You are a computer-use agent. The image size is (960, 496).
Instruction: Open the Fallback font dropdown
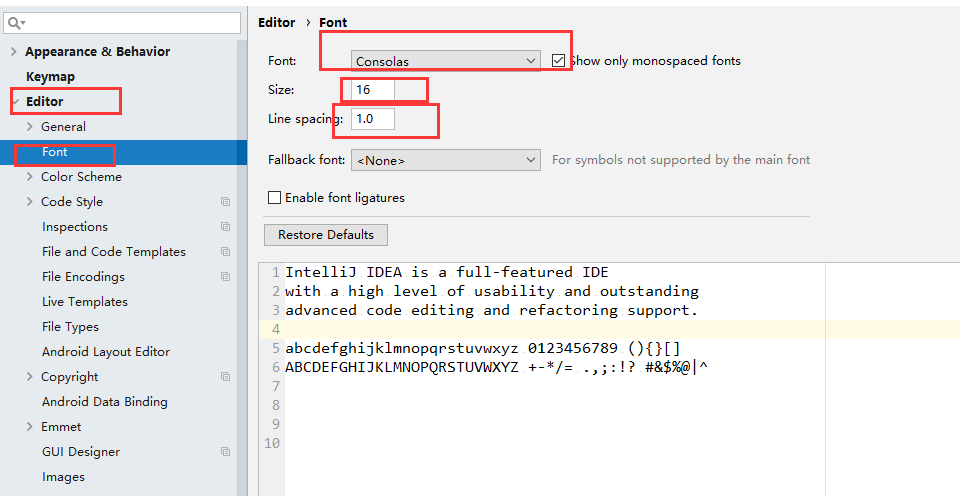(446, 160)
